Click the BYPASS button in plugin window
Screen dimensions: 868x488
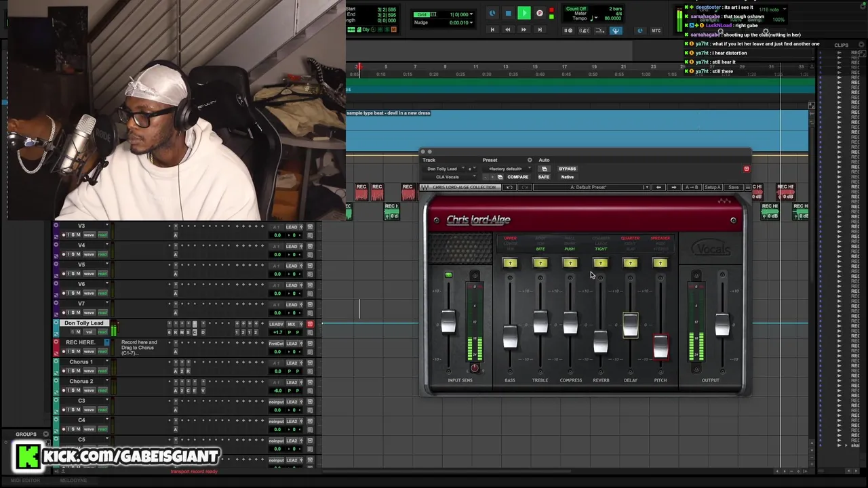[568, 169]
